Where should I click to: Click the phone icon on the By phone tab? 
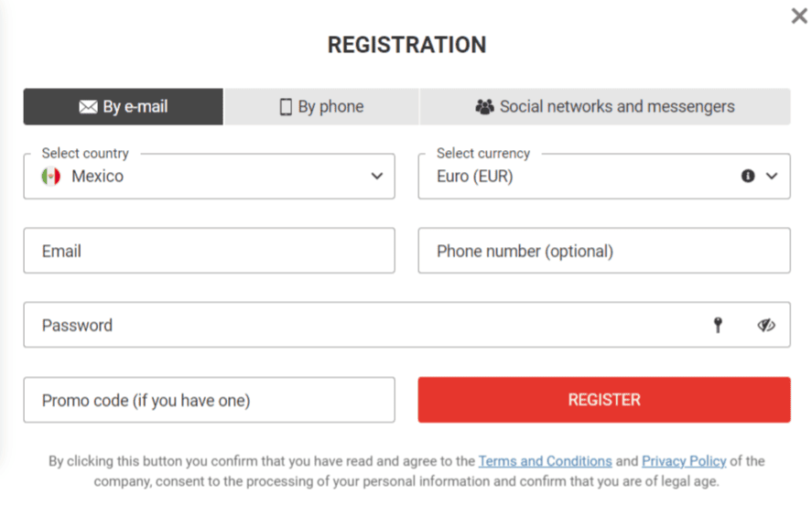[286, 107]
